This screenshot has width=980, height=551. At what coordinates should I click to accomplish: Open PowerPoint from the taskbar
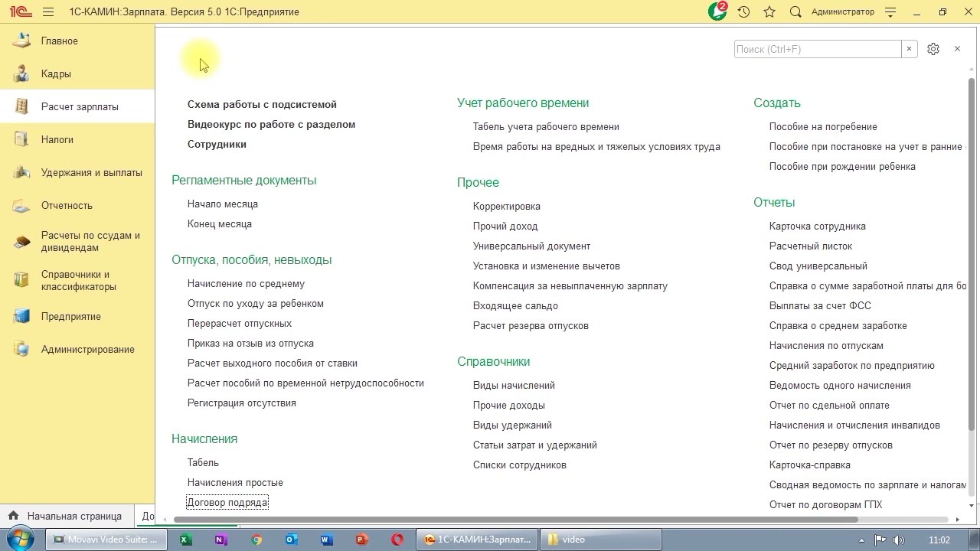tap(362, 540)
